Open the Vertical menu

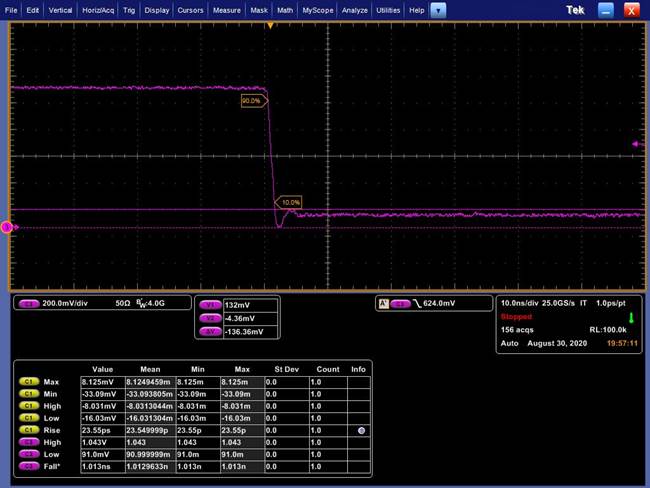[61, 10]
